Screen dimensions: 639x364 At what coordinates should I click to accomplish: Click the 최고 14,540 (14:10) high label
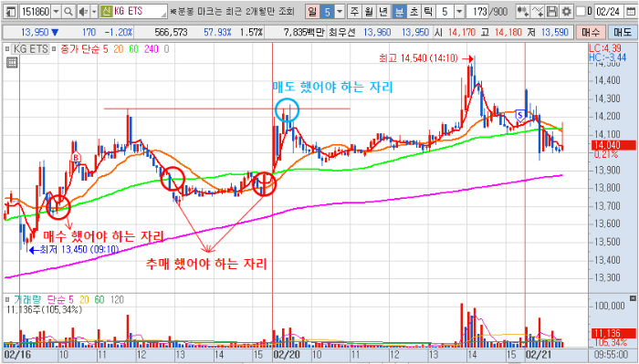419,59
